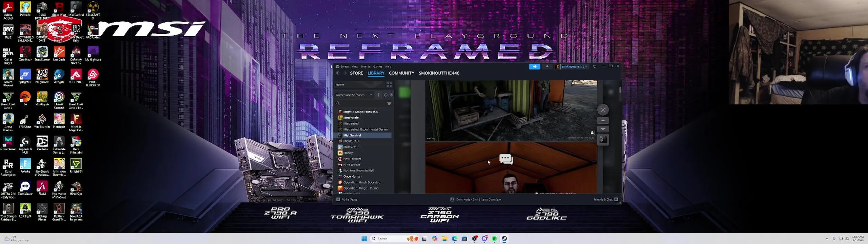
Task: Open Spotify from the taskbar
Action: pyautogui.click(x=494, y=239)
